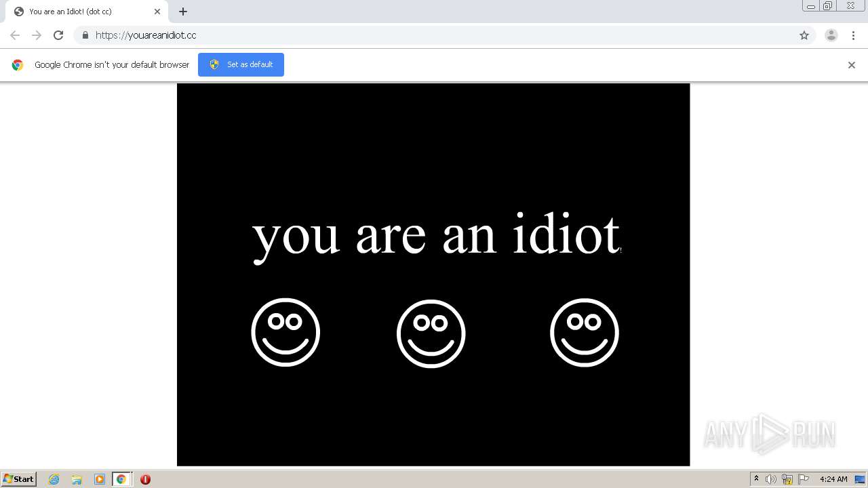Set Chrome as default browser
This screenshot has height=488, width=868.
[241, 64]
